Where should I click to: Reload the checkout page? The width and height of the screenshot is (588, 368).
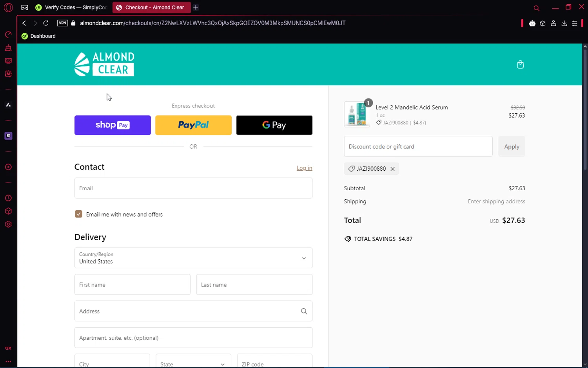(46, 23)
